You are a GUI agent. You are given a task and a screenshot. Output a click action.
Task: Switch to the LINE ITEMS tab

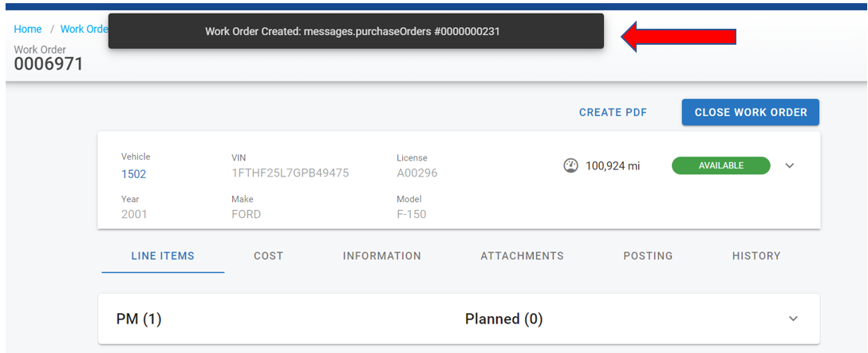(x=163, y=256)
